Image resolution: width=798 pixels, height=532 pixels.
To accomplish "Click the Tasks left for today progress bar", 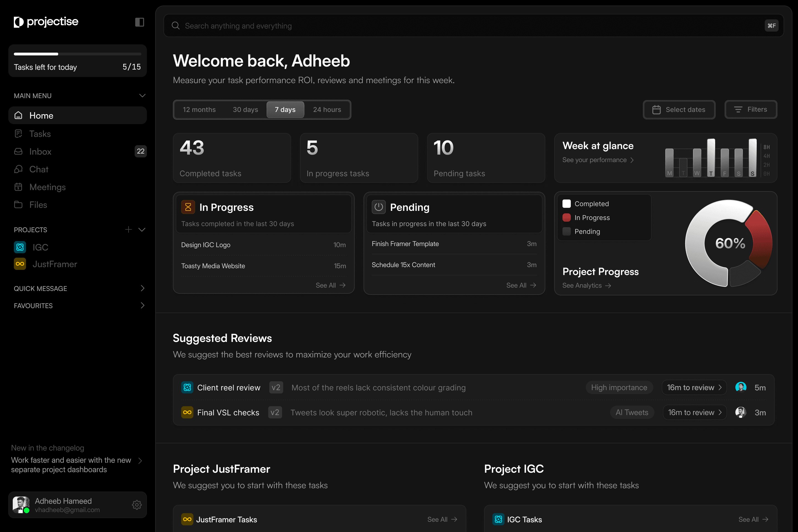I will point(77,54).
